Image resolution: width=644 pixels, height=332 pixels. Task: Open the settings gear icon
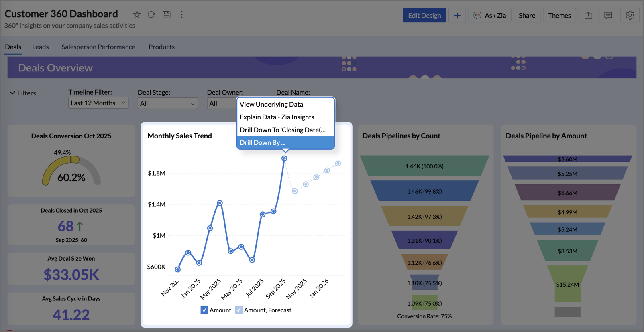[x=630, y=16]
